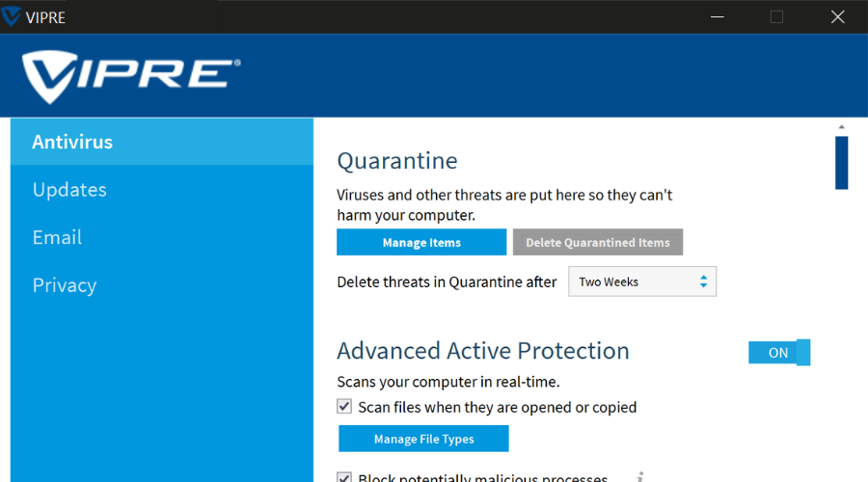Click the Quarantine heading text
The height and width of the screenshot is (482, 868).
[x=397, y=161]
